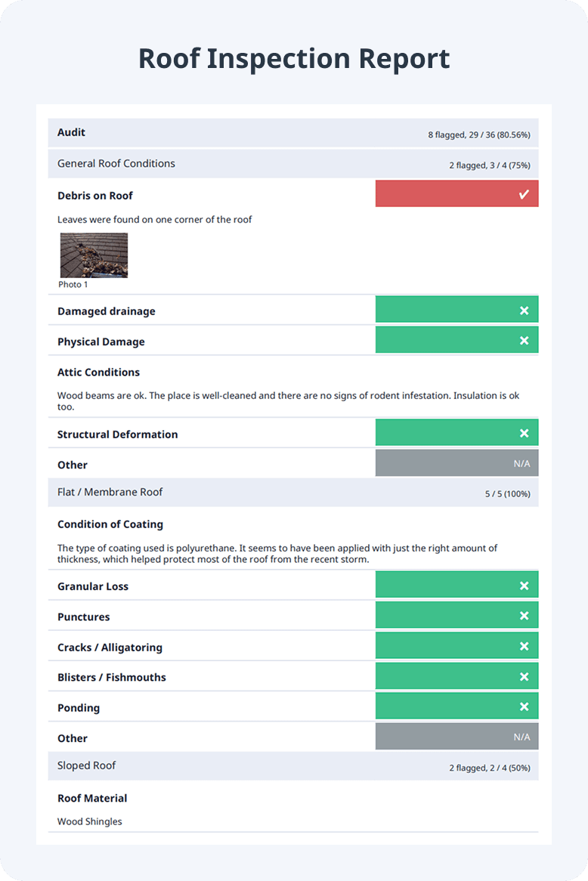Screen dimensions: 588x881
Task: Click the X icon for Physical Damage
Action: [524, 341]
